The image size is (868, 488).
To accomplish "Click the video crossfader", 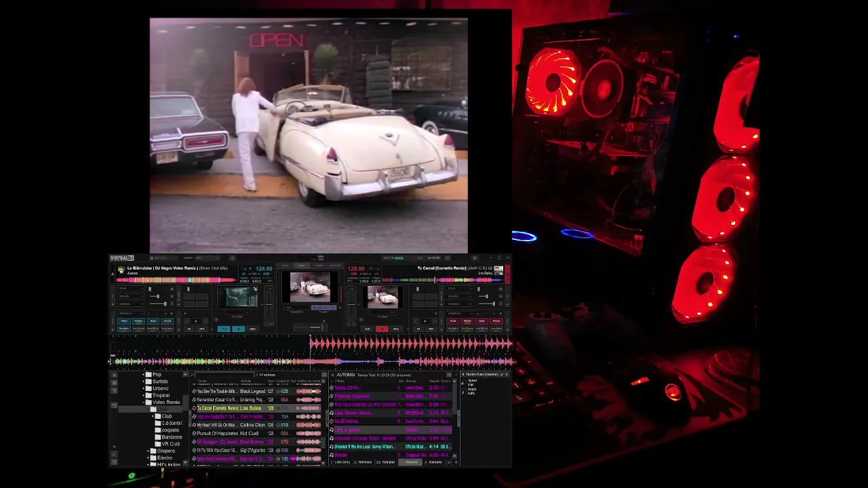I will click(311, 328).
